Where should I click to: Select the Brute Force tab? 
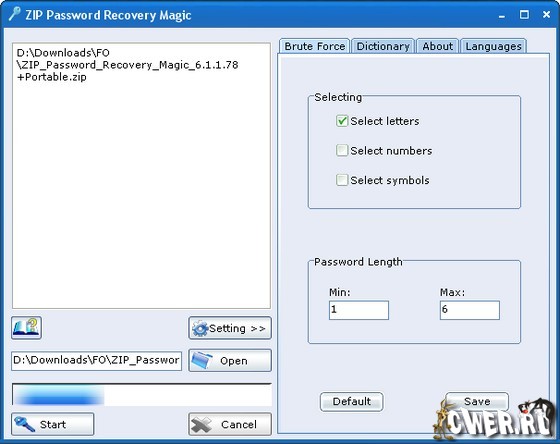(315, 46)
